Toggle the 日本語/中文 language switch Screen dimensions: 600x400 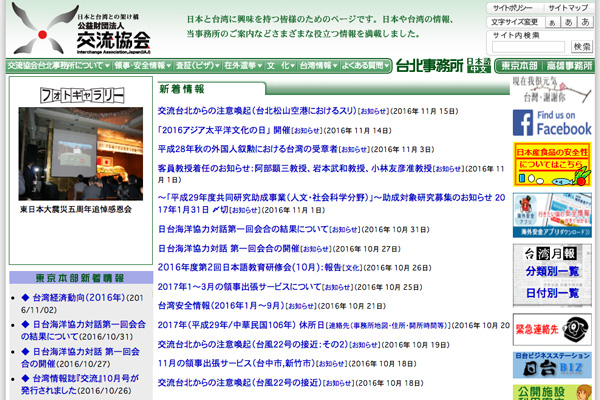coord(479,66)
